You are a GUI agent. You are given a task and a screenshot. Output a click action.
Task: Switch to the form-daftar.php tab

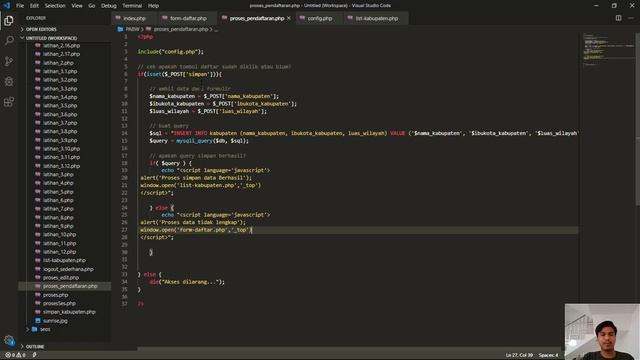coord(188,18)
